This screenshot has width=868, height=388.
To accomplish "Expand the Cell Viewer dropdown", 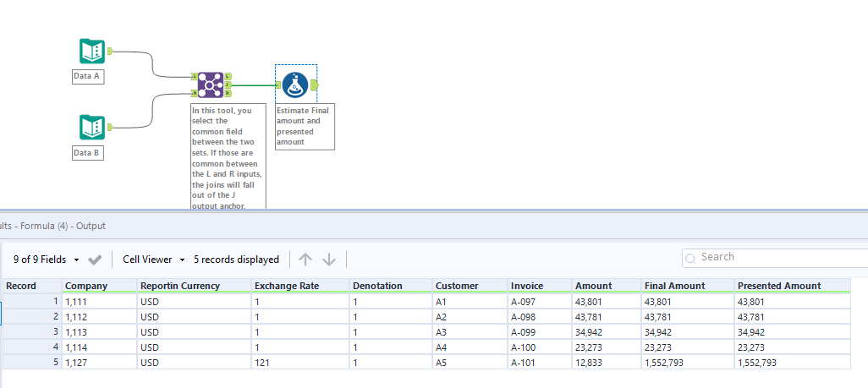I will [x=153, y=260].
